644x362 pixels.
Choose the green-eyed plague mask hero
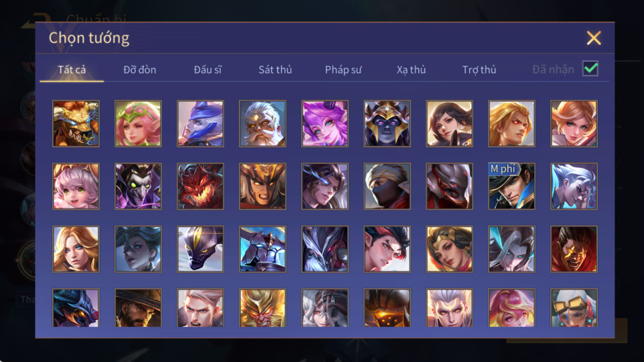(138, 186)
